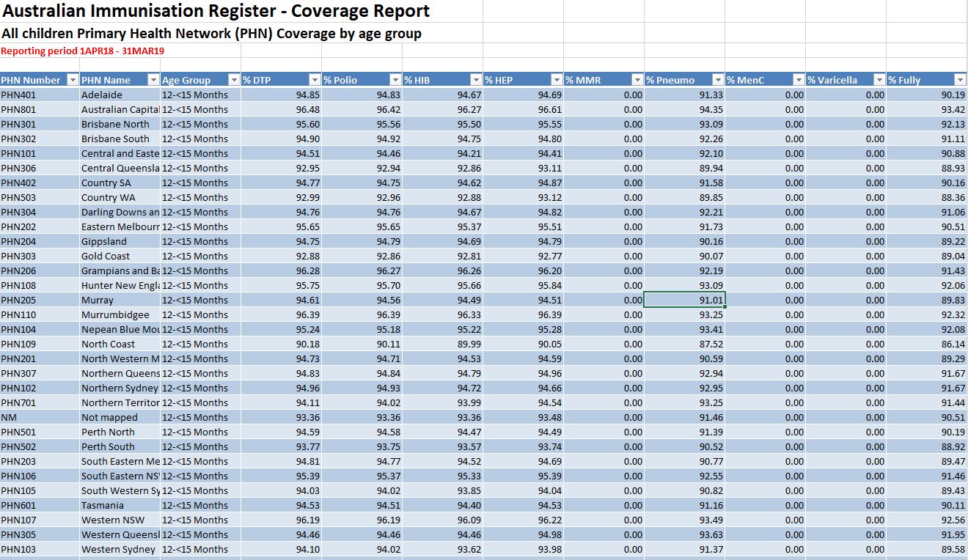Select the Perth South name cell
The width and height of the screenshot is (968, 560).
click(x=120, y=446)
